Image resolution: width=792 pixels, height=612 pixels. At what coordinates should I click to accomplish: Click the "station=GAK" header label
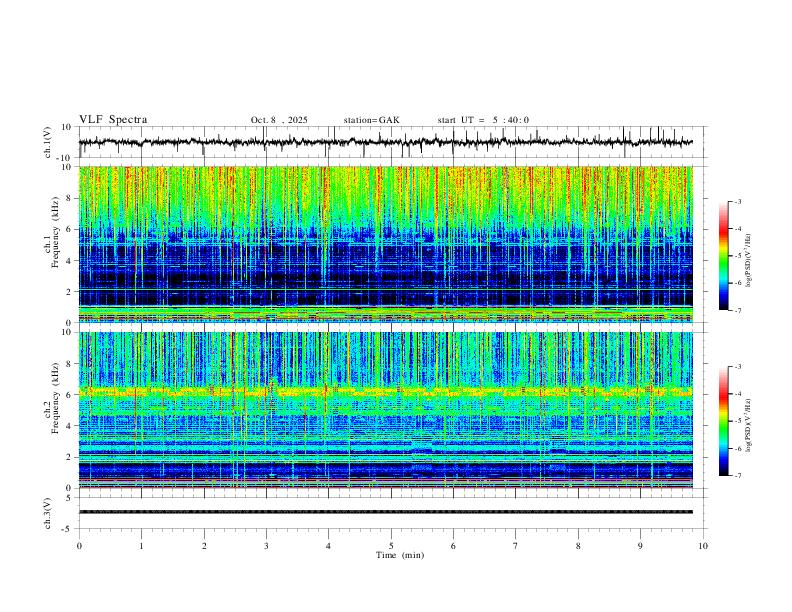coord(371,120)
